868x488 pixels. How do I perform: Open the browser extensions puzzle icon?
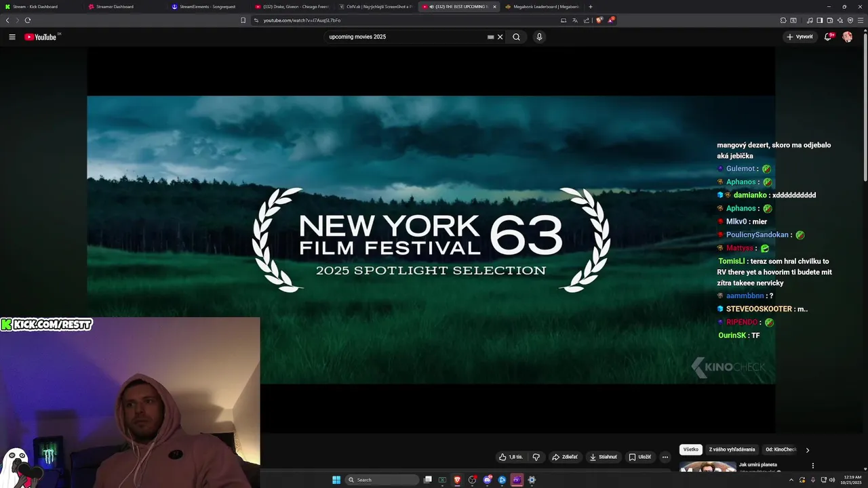(x=783, y=20)
